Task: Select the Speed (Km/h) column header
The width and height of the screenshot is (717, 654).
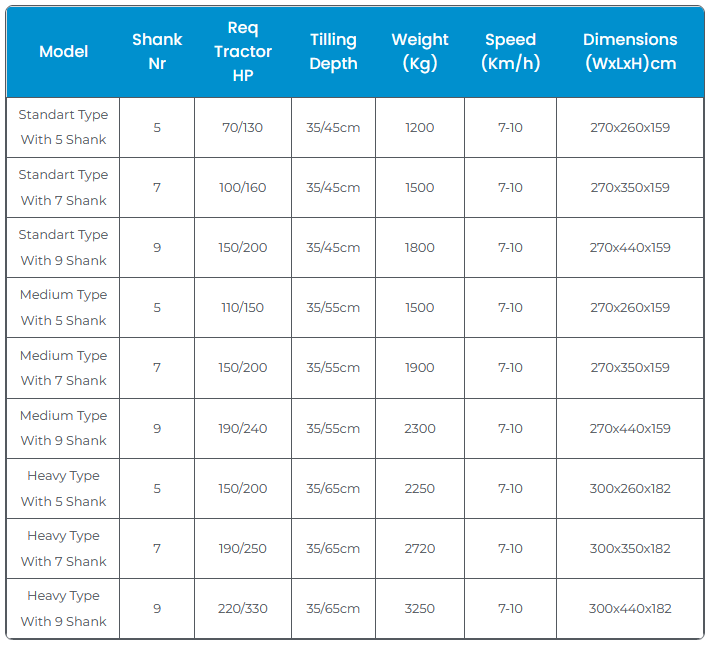Action: click(x=510, y=52)
